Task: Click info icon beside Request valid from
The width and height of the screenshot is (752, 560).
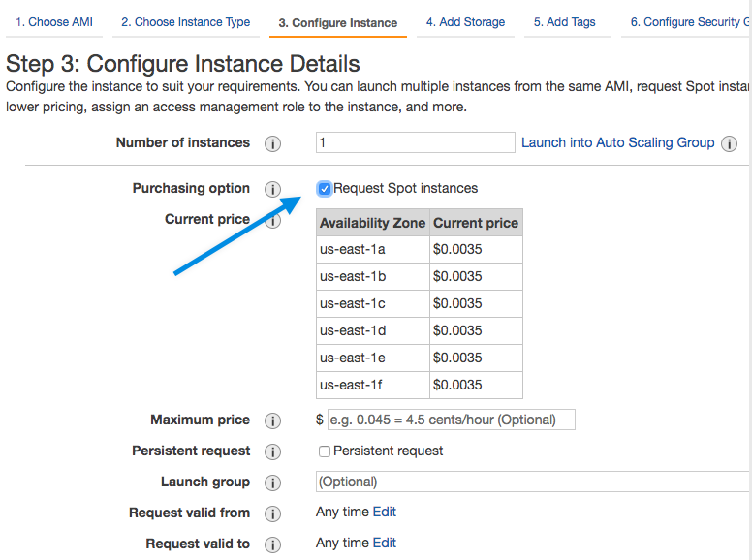Action: (272, 513)
